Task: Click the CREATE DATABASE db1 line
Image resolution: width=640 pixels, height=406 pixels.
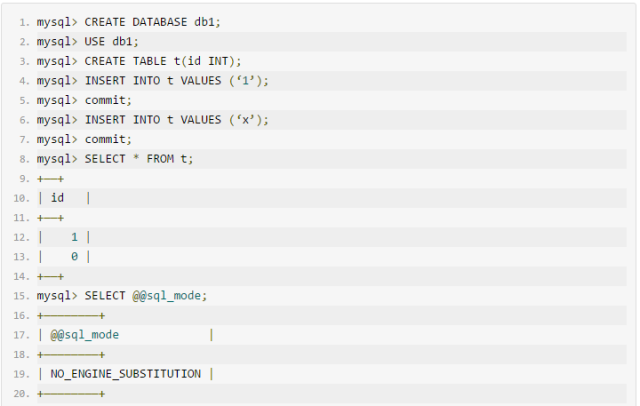Action: 129,22
